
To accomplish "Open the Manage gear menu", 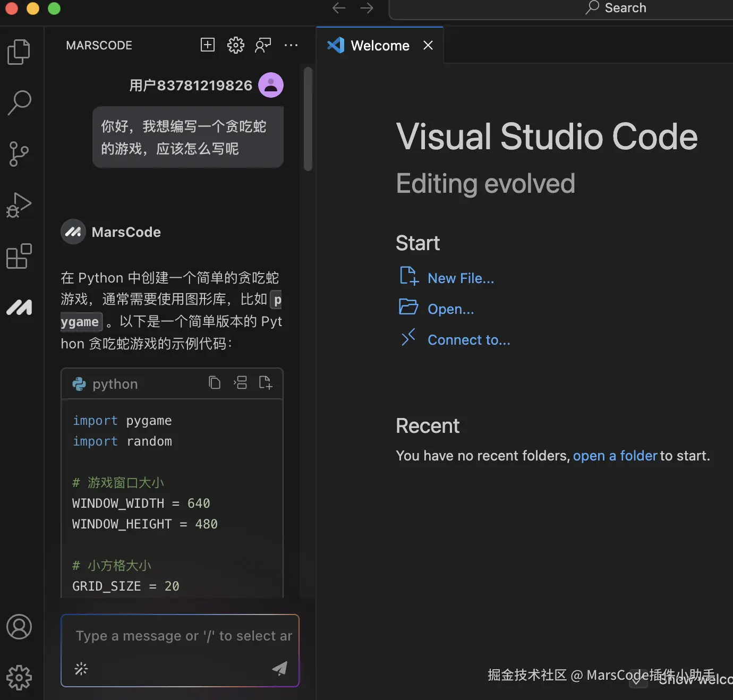I will (x=19, y=678).
